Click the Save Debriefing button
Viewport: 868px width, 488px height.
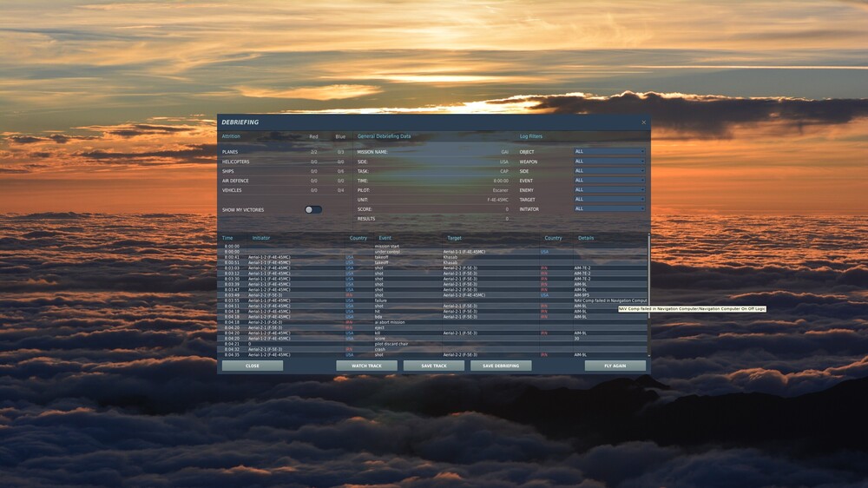[501, 366]
